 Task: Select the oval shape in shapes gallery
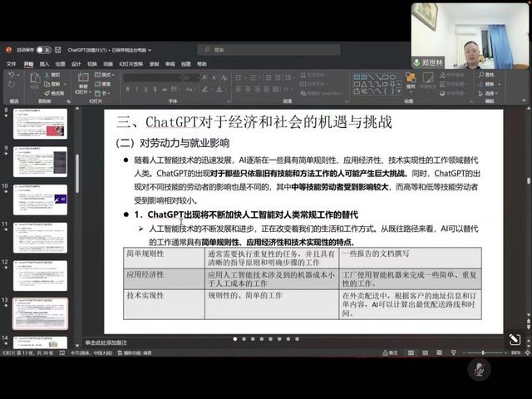pyautogui.click(x=392, y=77)
